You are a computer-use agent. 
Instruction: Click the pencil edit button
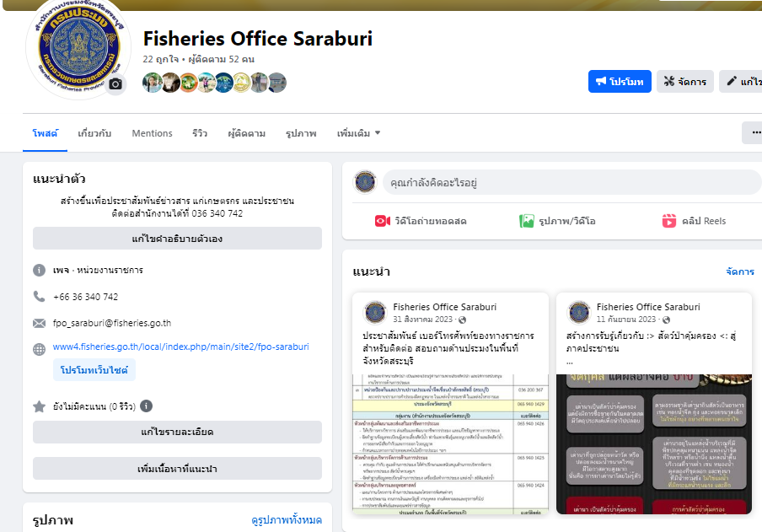coord(741,81)
